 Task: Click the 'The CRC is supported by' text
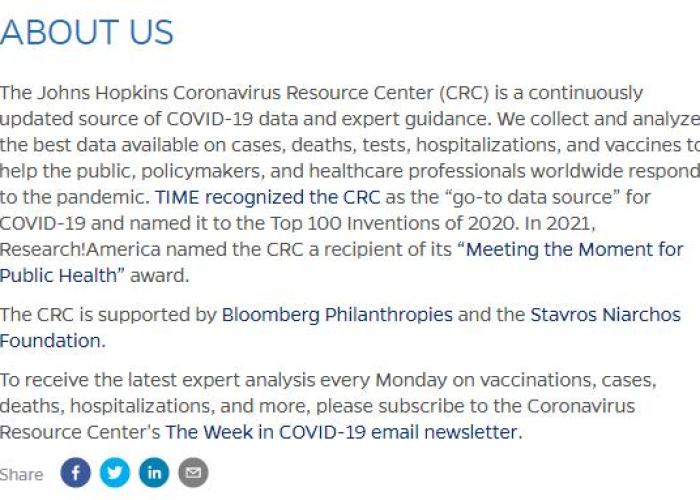(108, 315)
